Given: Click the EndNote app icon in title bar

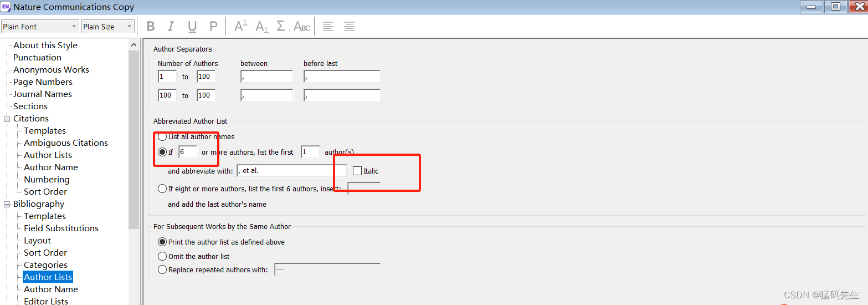Looking at the screenshot, I should pyautogui.click(x=6, y=7).
